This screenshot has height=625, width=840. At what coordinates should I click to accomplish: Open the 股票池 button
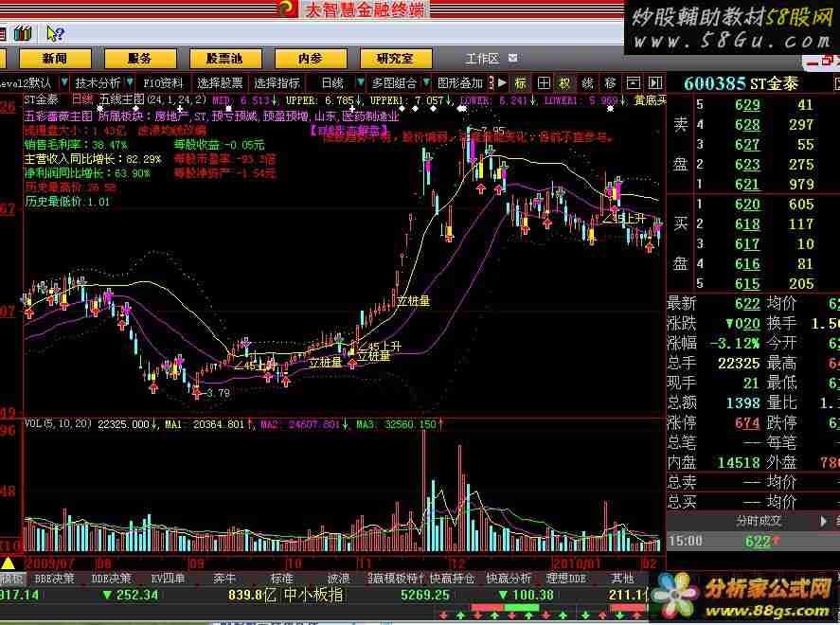click(225, 59)
